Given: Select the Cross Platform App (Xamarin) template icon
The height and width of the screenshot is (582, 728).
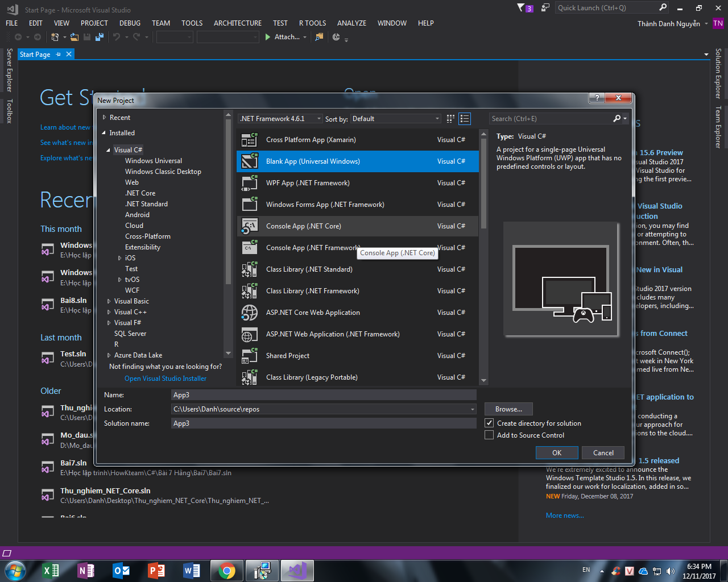Looking at the screenshot, I should (249, 140).
